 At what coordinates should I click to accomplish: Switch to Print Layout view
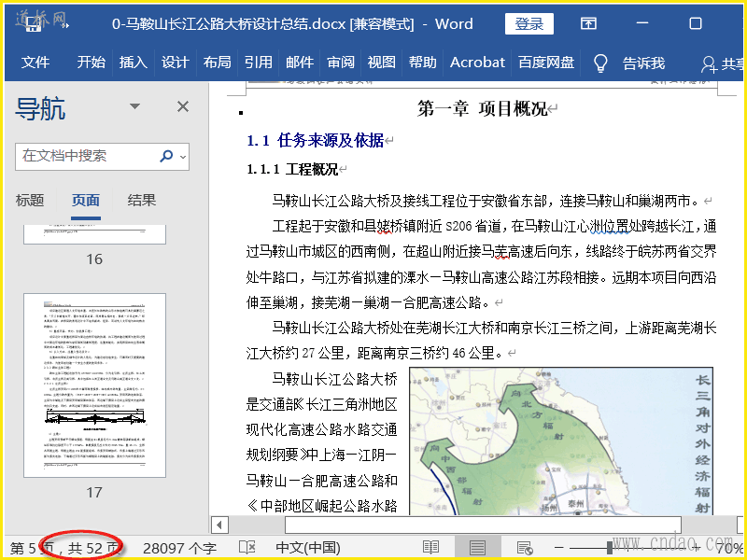pyautogui.click(x=477, y=548)
